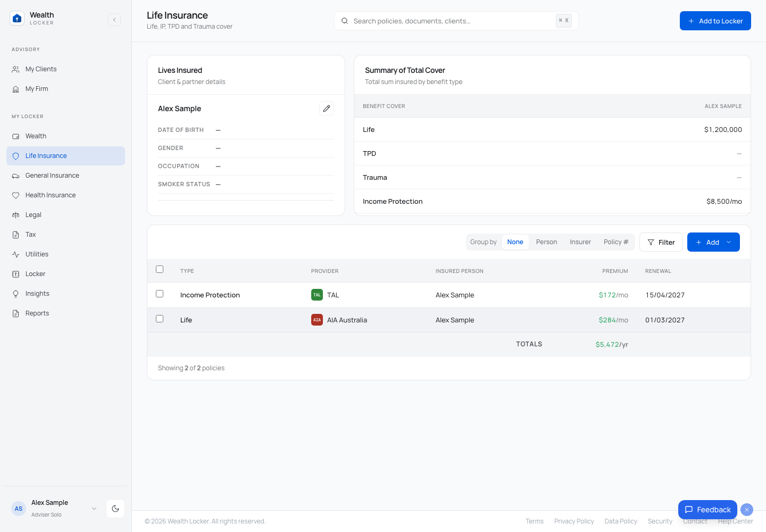Image resolution: width=766 pixels, height=532 pixels.
Task: Click the Wealth Locker logo icon
Action: (17, 19)
